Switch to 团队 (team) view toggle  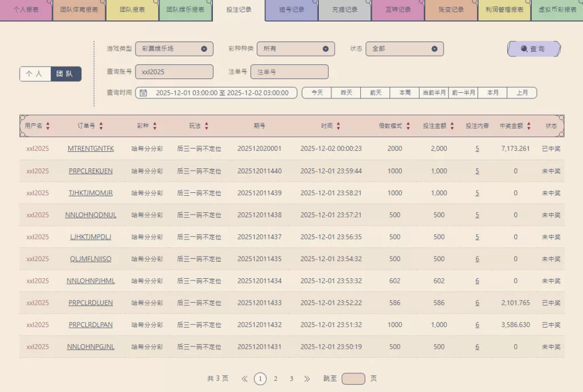[65, 74]
